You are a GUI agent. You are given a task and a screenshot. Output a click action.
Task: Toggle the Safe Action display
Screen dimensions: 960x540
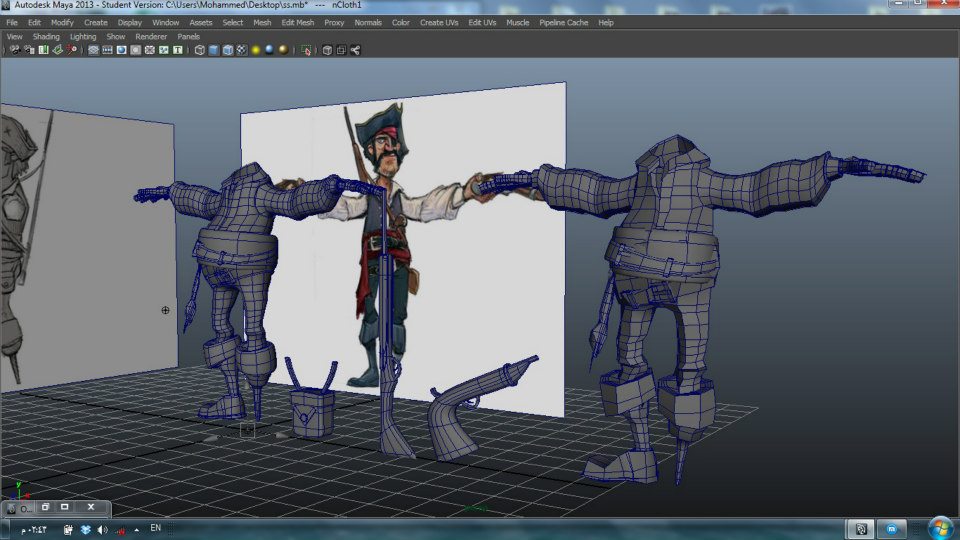(x=163, y=50)
